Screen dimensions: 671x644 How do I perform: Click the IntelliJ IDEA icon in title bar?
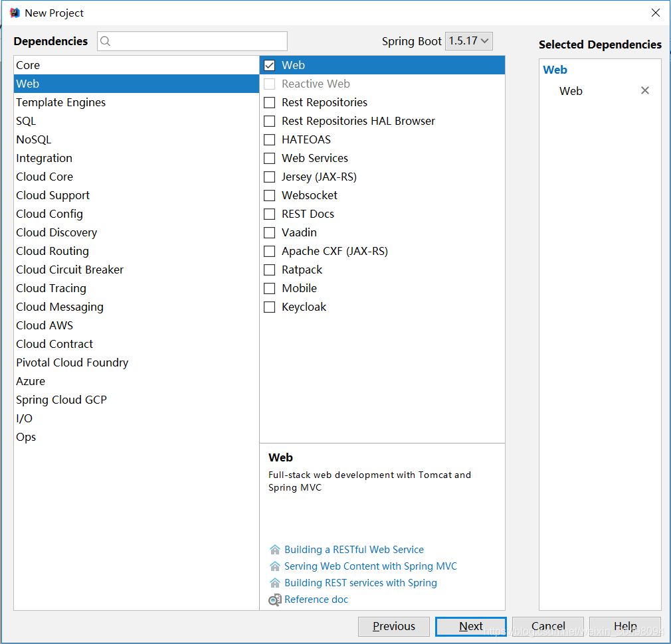(x=15, y=13)
